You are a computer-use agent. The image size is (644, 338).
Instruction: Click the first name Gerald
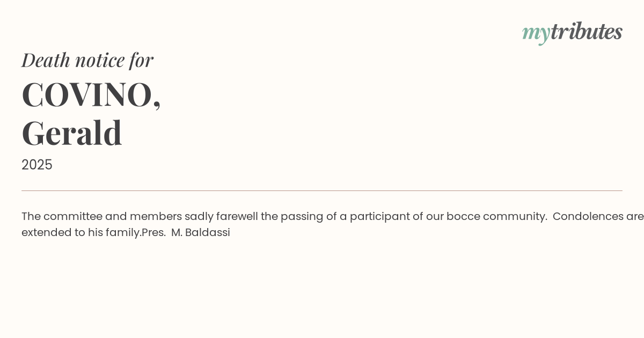[x=72, y=133]
